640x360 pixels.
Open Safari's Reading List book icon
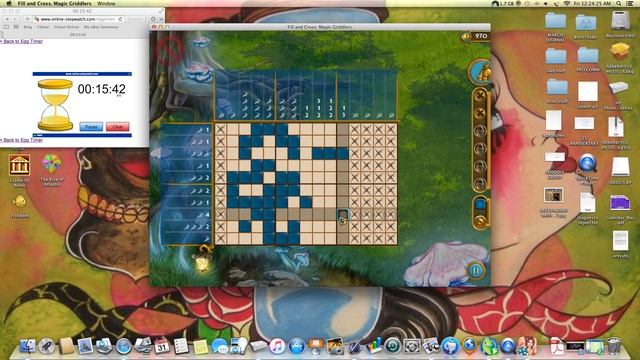pos(6,27)
